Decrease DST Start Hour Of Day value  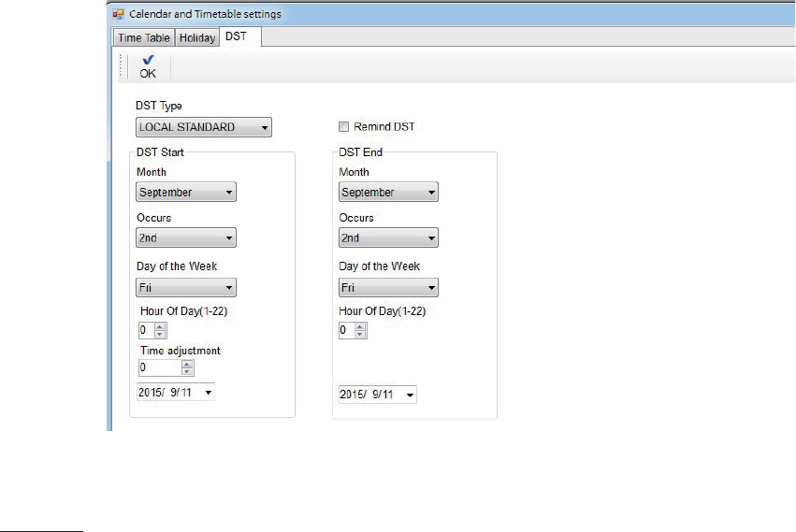coord(160,334)
